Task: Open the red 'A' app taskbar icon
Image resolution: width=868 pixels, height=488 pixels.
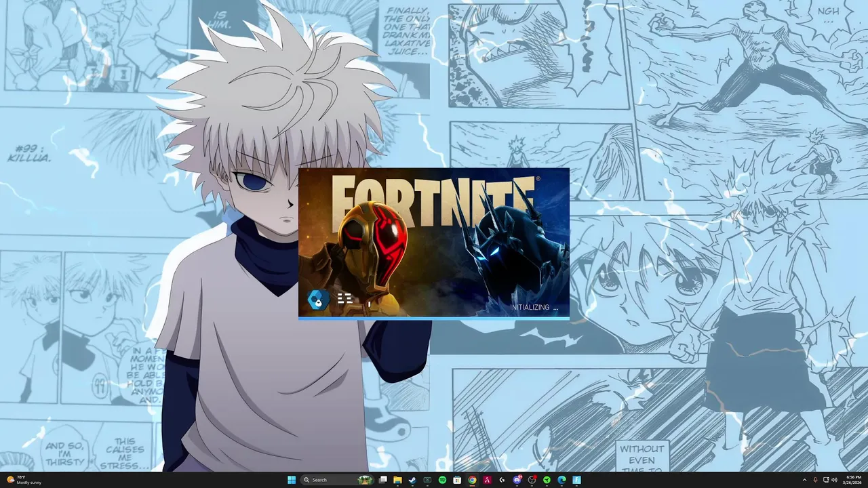Action: click(487, 480)
